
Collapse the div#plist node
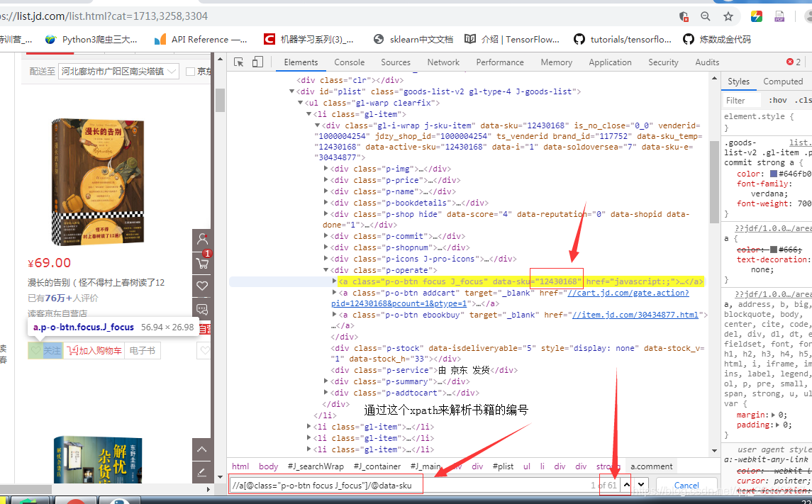coord(291,91)
